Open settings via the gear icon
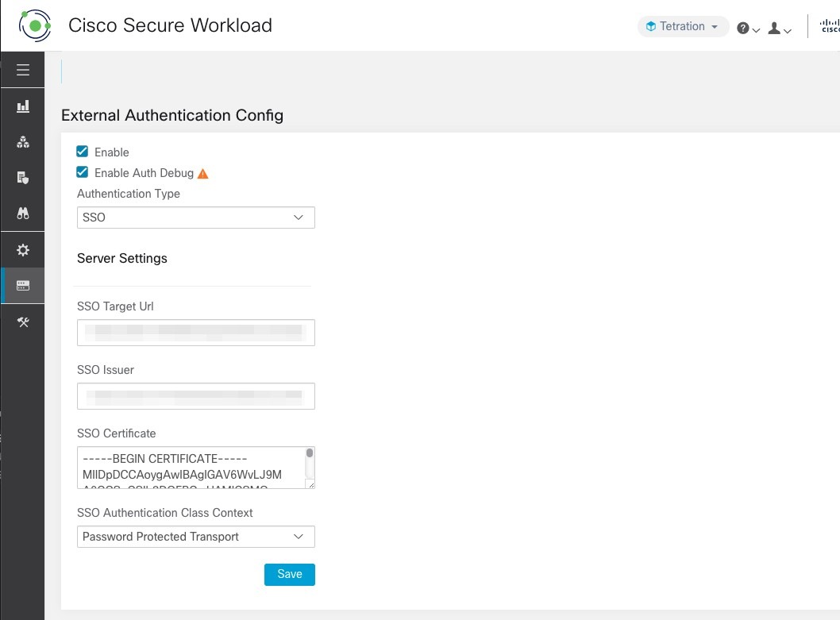840x620 pixels. pos(22,249)
